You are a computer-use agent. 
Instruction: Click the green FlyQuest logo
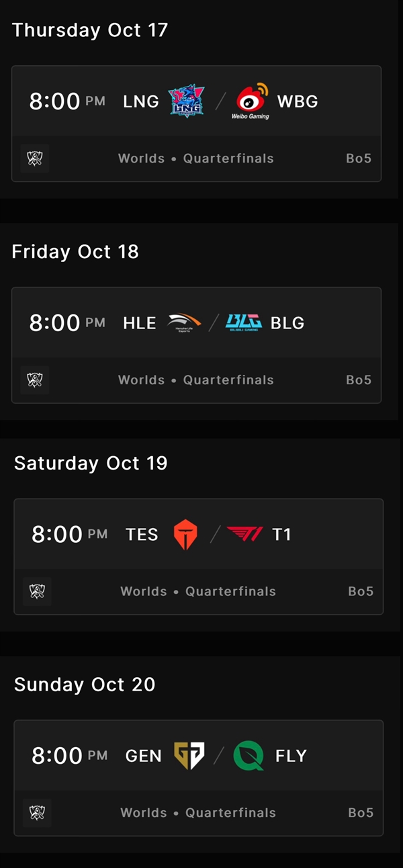[x=248, y=756]
